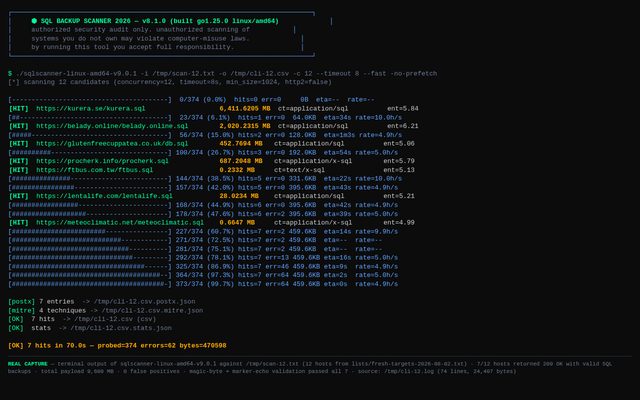This screenshot has height=400, width=640.
Task: Click ct=application/x-sql on the procherk row
Action: (x=313, y=161)
